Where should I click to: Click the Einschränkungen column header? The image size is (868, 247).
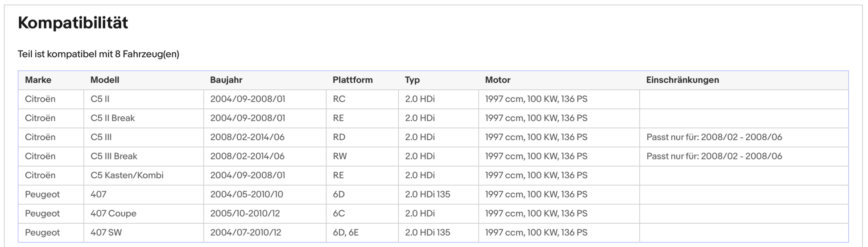pos(682,80)
